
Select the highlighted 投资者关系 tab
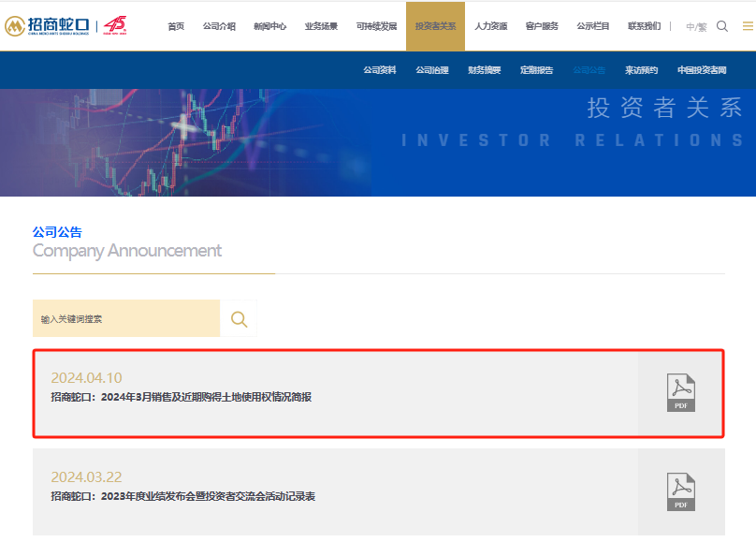pyautogui.click(x=435, y=26)
